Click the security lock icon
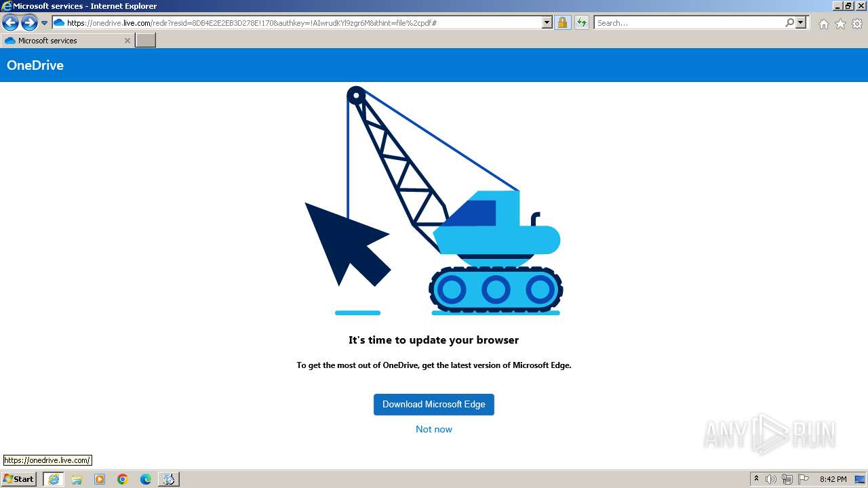The image size is (868, 488). [x=562, y=22]
